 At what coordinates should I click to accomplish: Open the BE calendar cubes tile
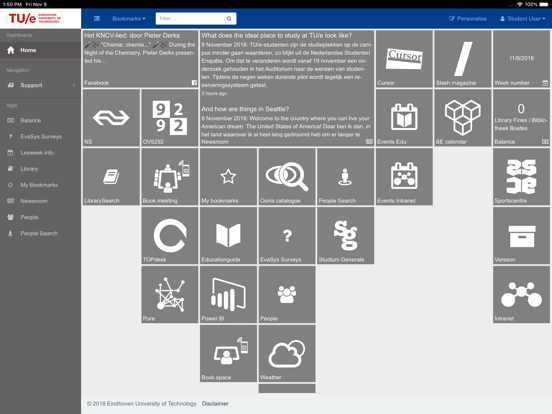(x=463, y=118)
